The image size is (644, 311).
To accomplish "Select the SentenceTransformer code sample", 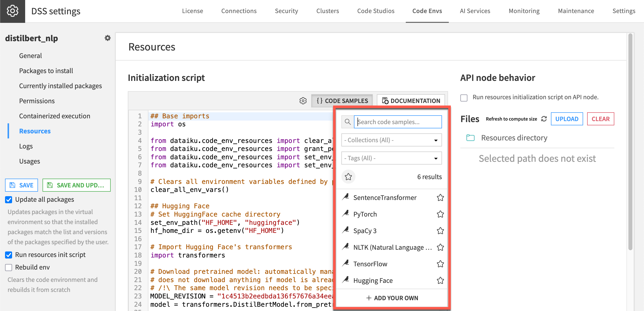I will [385, 198].
